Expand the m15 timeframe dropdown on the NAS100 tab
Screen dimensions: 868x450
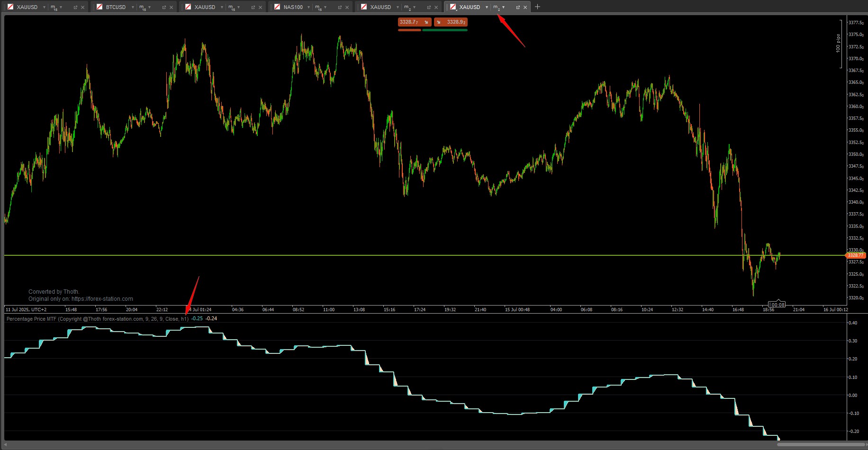(325, 7)
